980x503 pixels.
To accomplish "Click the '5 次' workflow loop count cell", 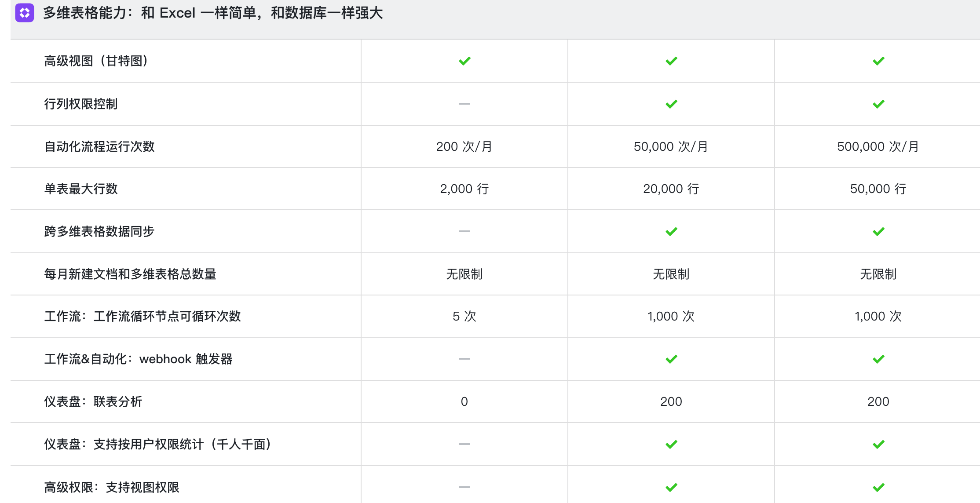I will [x=464, y=317].
